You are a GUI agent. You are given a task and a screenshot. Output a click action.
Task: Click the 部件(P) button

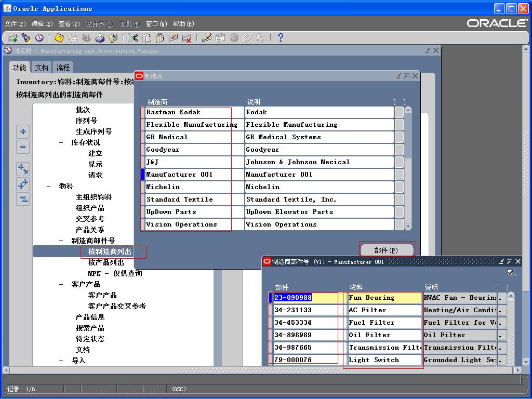coord(386,250)
